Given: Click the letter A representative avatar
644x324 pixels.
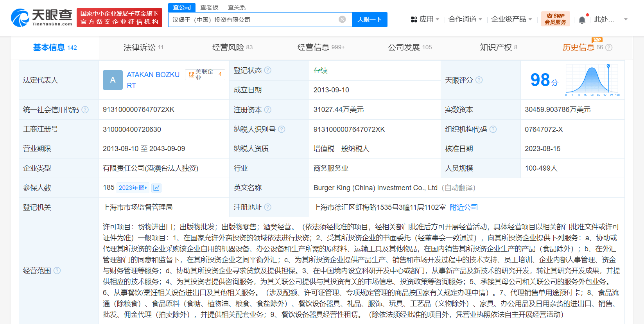Looking at the screenshot, I should [x=113, y=80].
